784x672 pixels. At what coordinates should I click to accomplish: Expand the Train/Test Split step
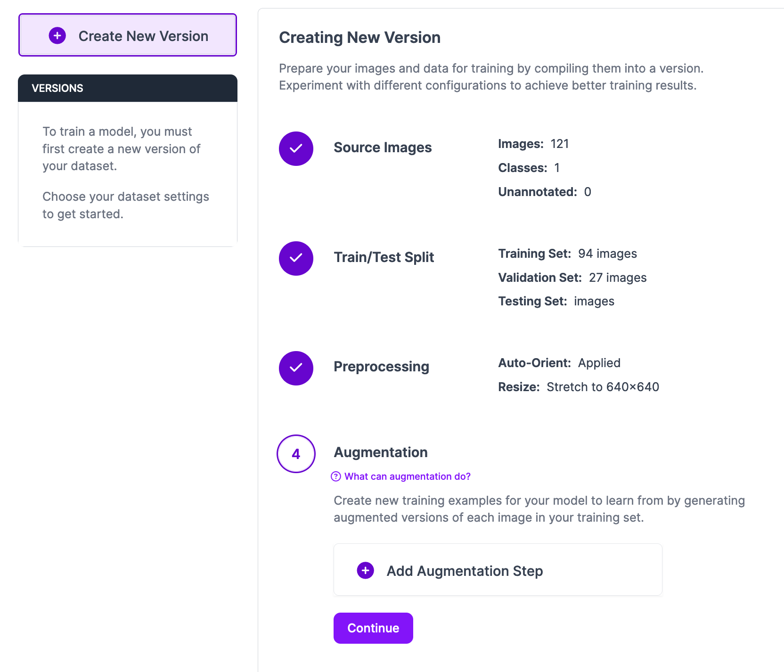(x=384, y=257)
